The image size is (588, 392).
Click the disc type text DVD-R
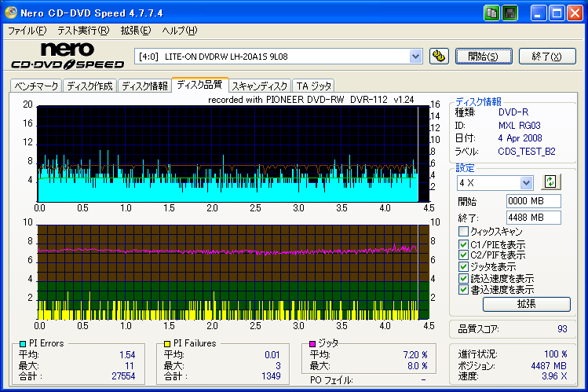513,112
